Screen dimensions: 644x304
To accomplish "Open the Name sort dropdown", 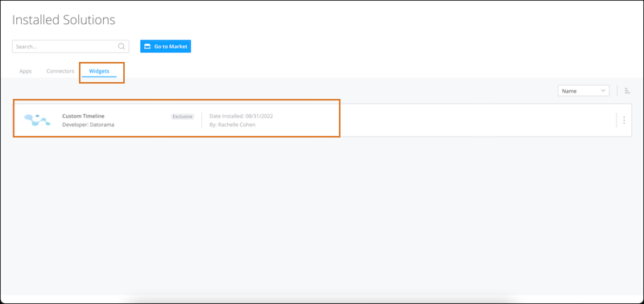I will point(583,91).
